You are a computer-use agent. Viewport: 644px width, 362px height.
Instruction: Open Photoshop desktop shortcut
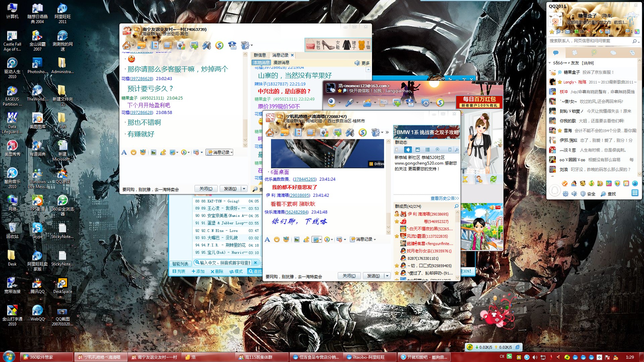[37, 65]
